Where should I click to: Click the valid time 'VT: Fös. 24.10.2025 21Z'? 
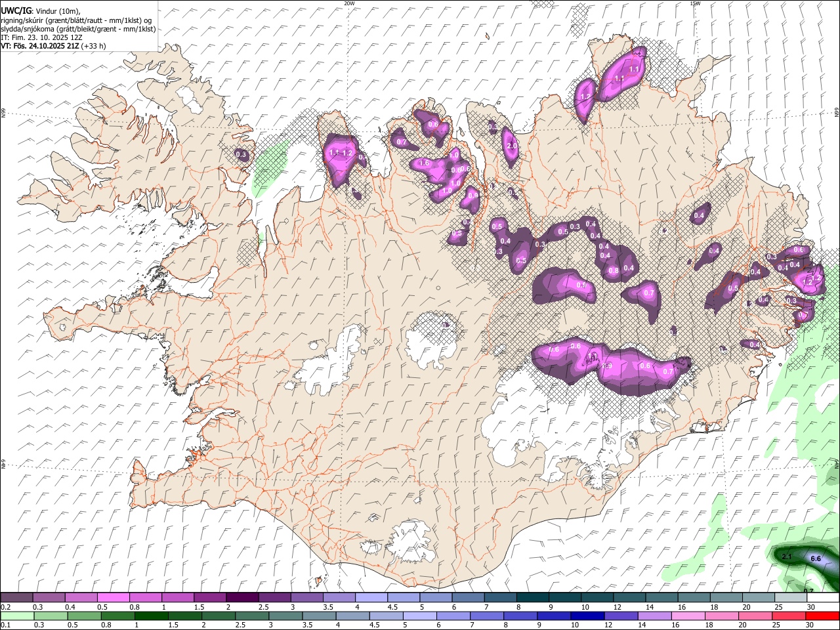[x=39, y=46]
